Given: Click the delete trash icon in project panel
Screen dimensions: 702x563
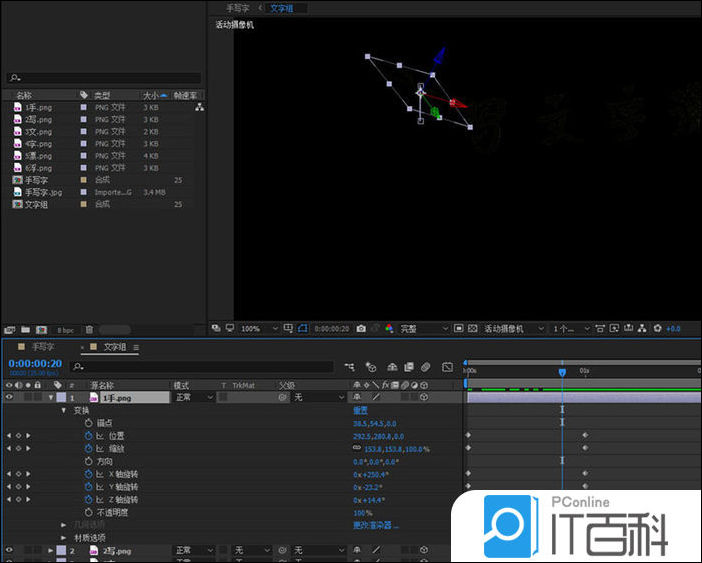Looking at the screenshot, I should [89, 329].
